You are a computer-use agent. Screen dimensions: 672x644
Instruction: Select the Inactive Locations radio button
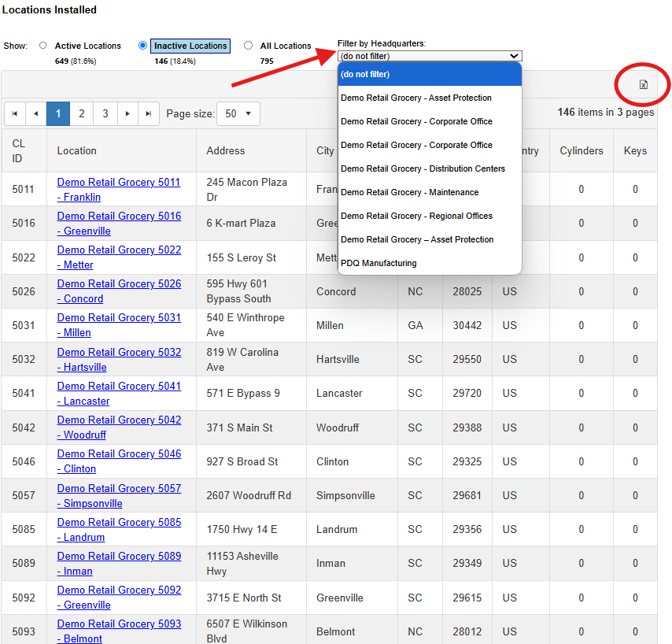tap(142, 46)
